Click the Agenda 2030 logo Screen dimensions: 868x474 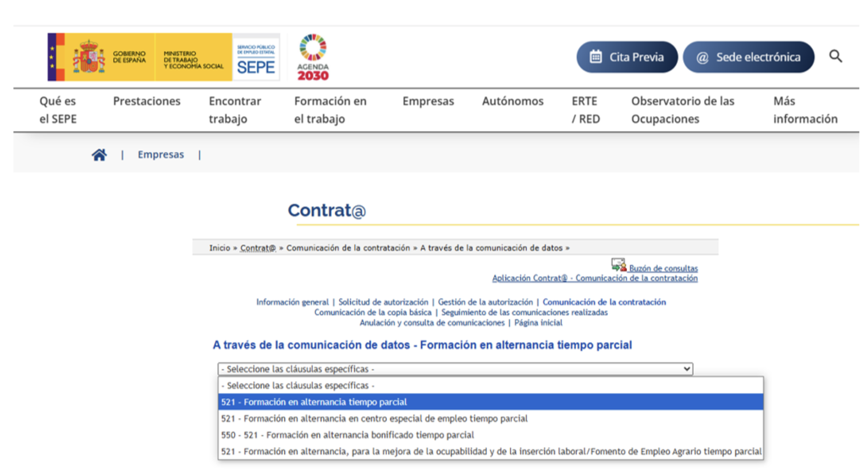click(313, 58)
